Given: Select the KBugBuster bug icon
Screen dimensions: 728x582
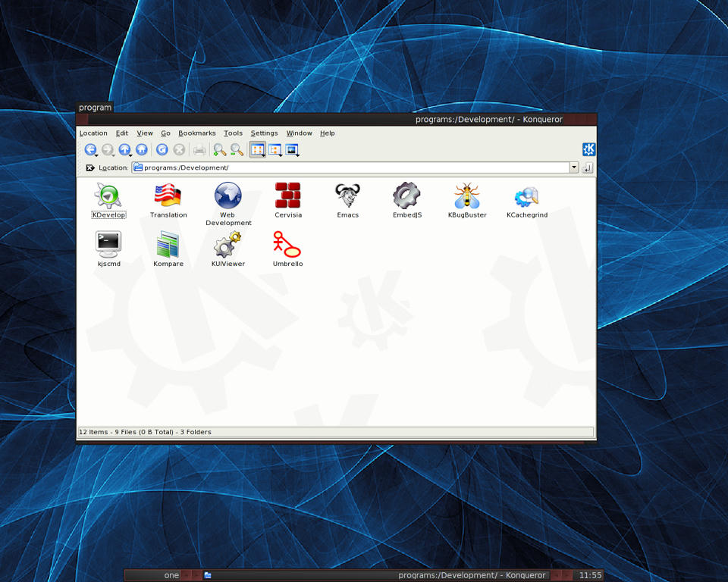Looking at the screenshot, I should pos(467,196).
